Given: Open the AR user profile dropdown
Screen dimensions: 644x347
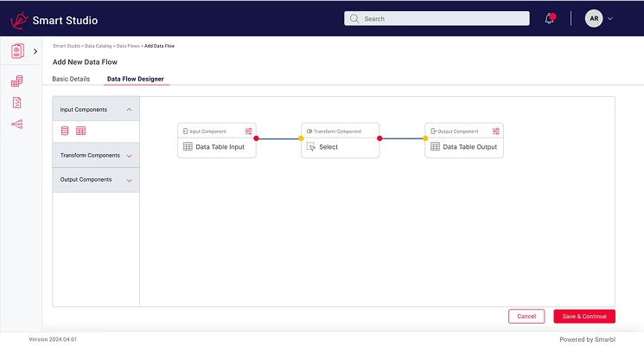Looking at the screenshot, I should pos(599,18).
